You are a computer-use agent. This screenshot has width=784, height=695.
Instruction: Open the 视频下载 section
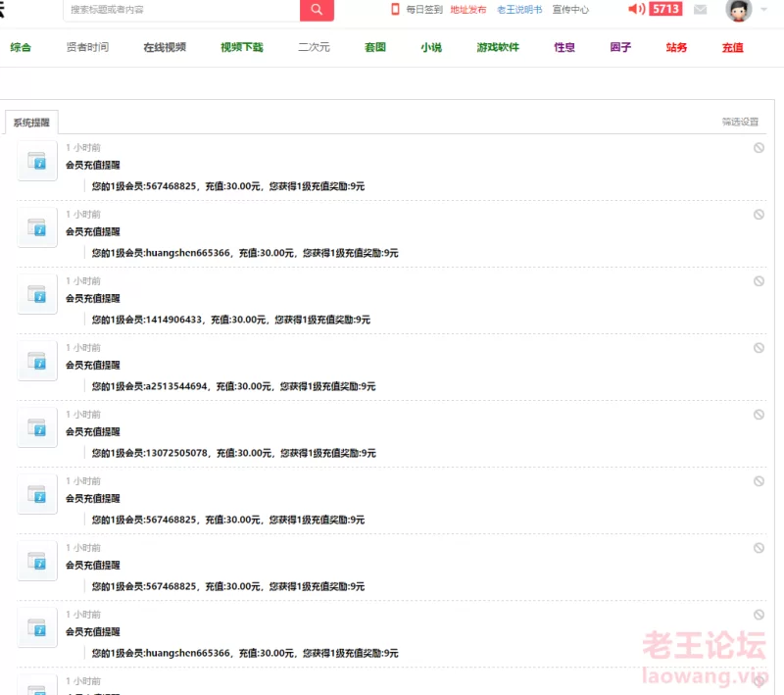(242, 47)
